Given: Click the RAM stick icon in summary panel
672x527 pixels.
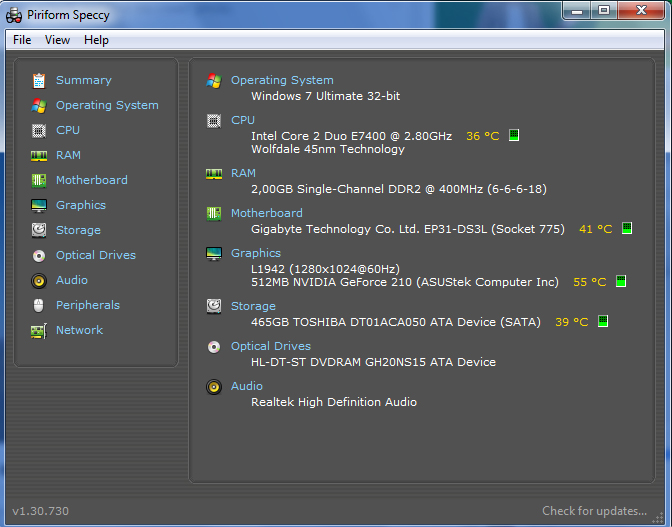Looking at the screenshot, I should pyautogui.click(x=214, y=174).
